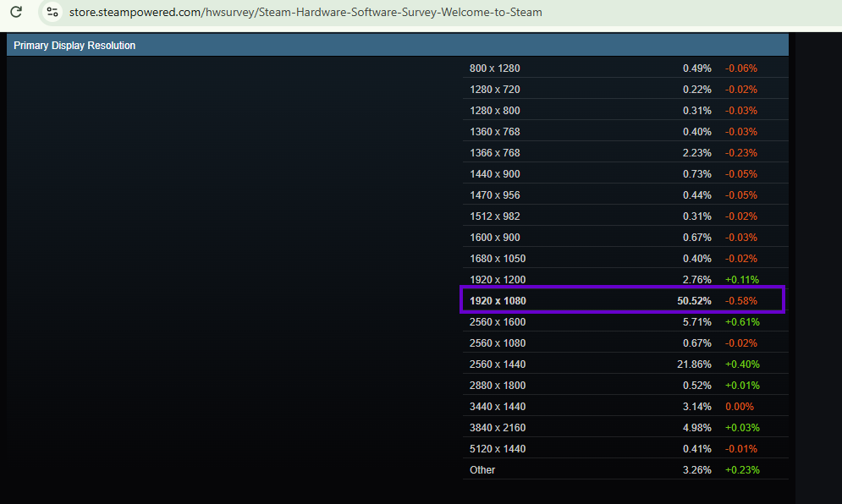Click the -0.23% change value
Image resolution: width=842 pixels, height=504 pixels.
tap(741, 152)
